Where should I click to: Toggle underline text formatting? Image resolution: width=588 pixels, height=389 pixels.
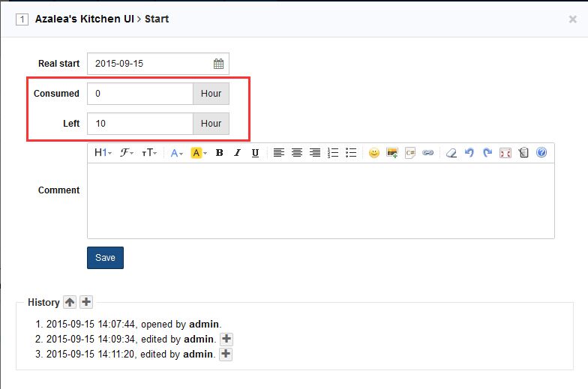click(x=255, y=153)
